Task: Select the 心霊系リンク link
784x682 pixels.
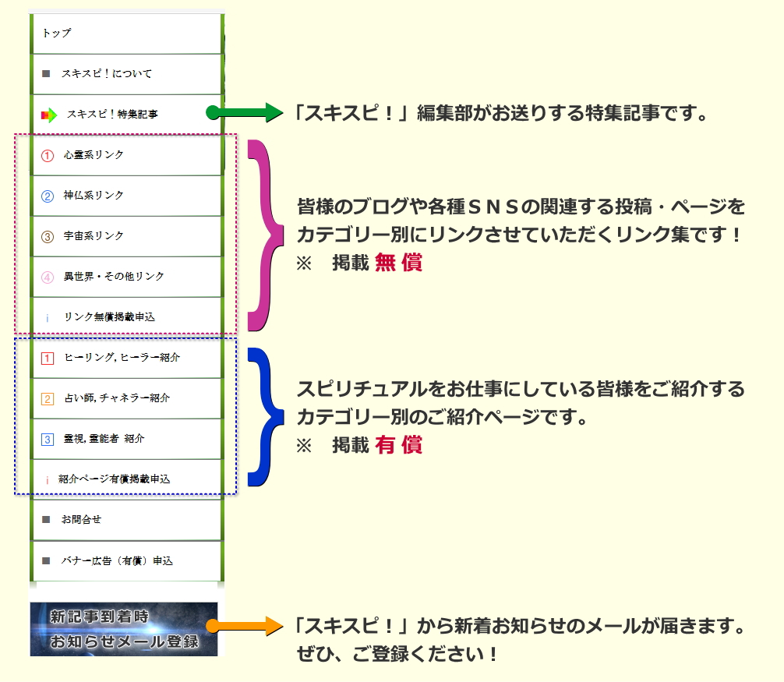Action: (x=94, y=155)
